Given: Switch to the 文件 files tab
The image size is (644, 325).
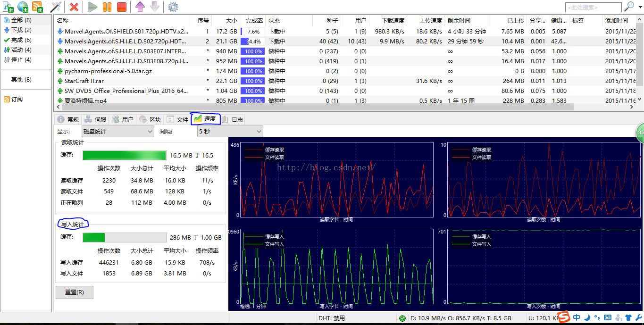Looking at the screenshot, I should coord(177,119).
